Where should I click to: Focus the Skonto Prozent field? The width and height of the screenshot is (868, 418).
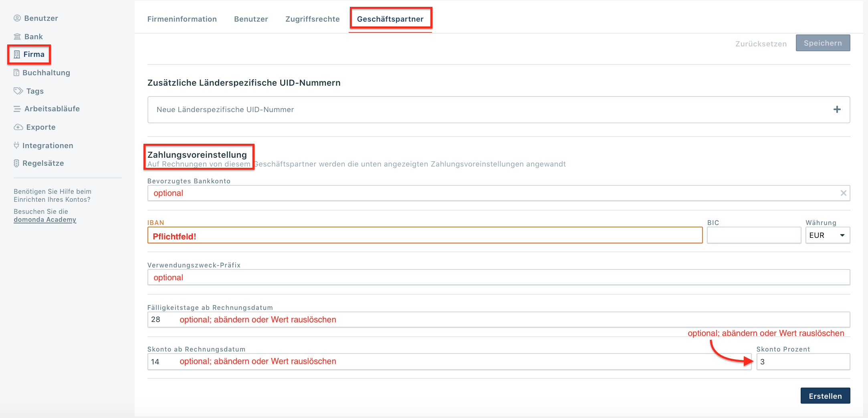[x=803, y=362]
